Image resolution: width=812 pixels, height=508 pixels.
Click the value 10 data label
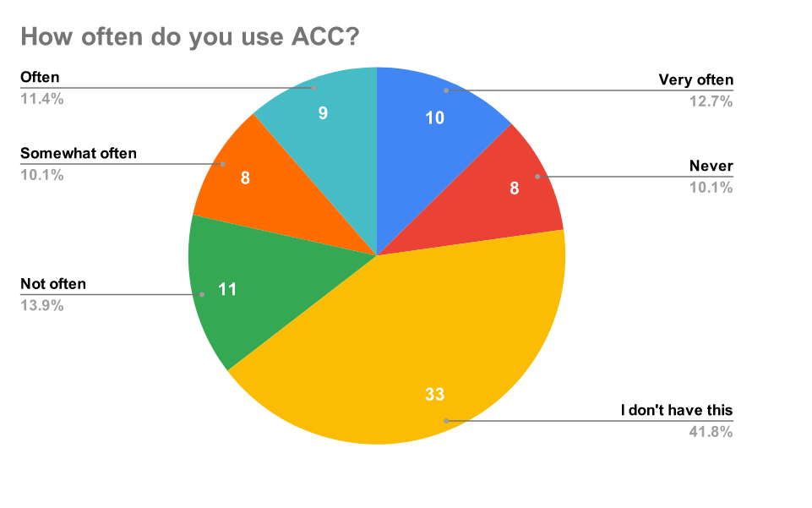434,118
